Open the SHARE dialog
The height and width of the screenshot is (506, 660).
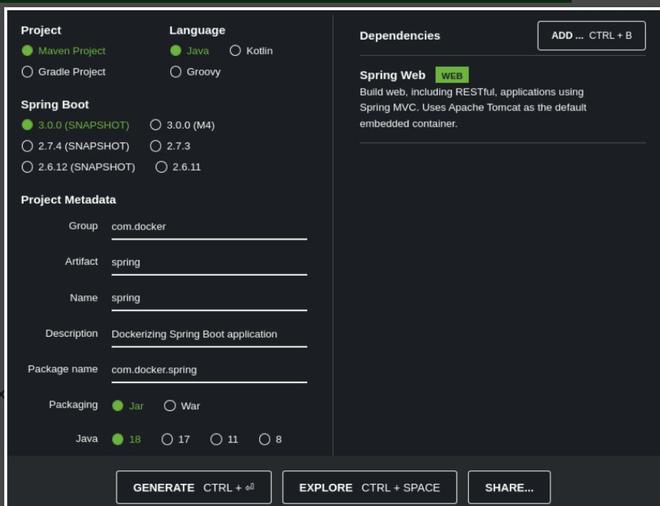509,487
